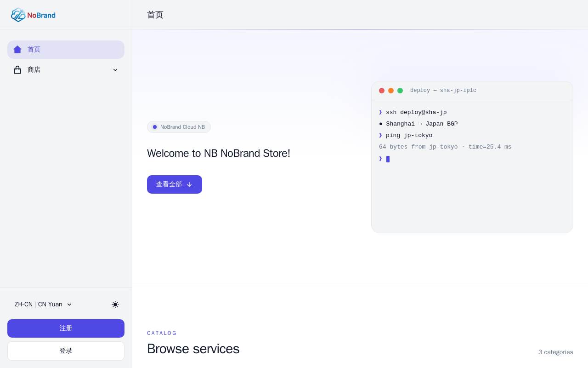Click the NoBrand Cloud NB badge
Viewport: 588px width, 368px height.
tap(179, 127)
